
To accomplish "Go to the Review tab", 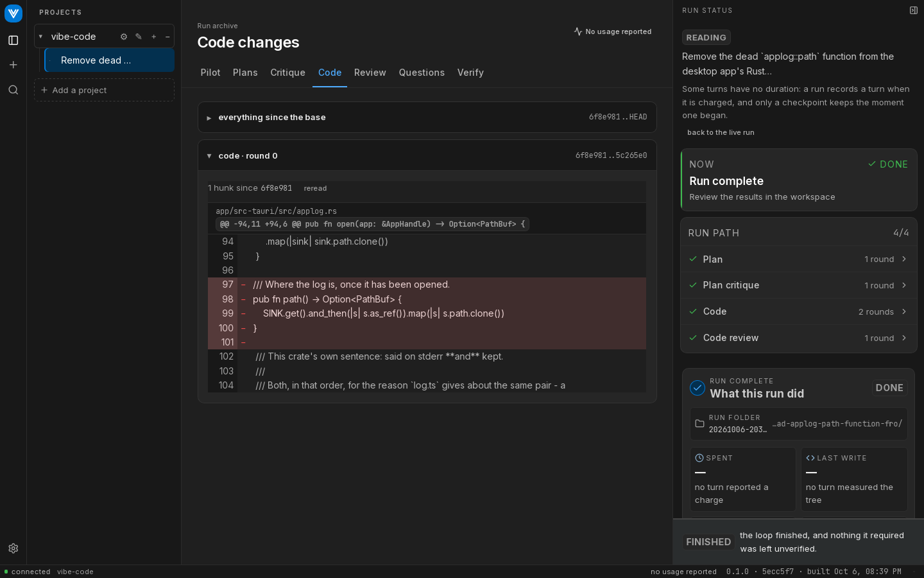I will pos(370,73).
